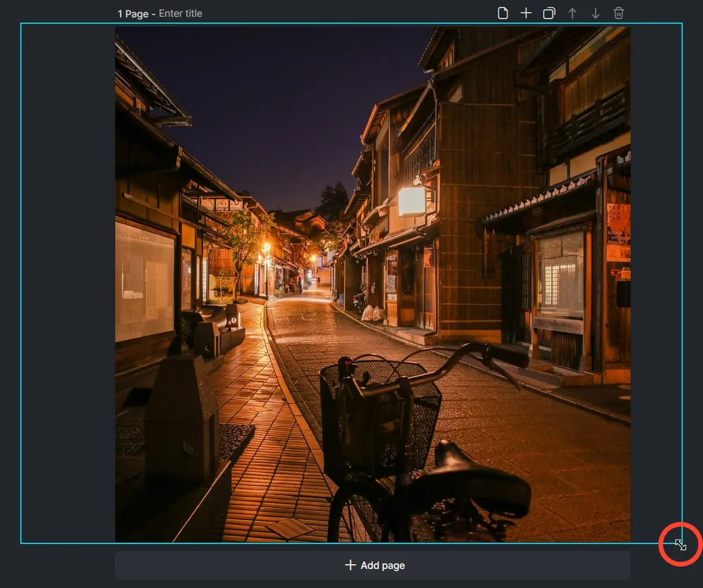This screenshot has width=703, height=588.
Task: Move page up with the up arrow
Action: click(572, 13)
